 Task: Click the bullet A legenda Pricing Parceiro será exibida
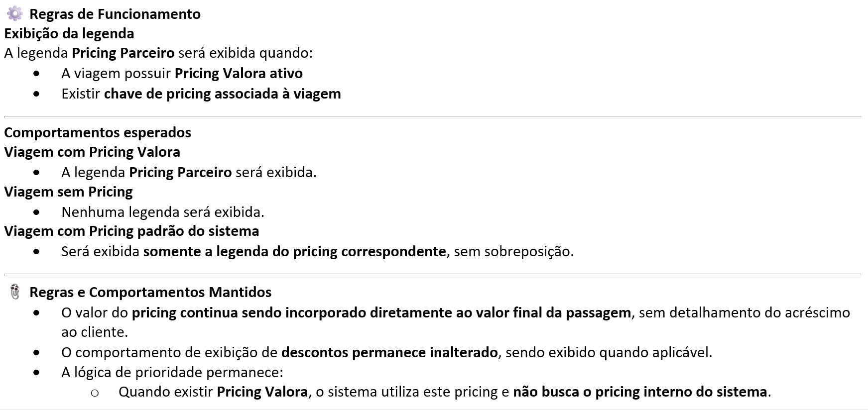click(189, 172)
